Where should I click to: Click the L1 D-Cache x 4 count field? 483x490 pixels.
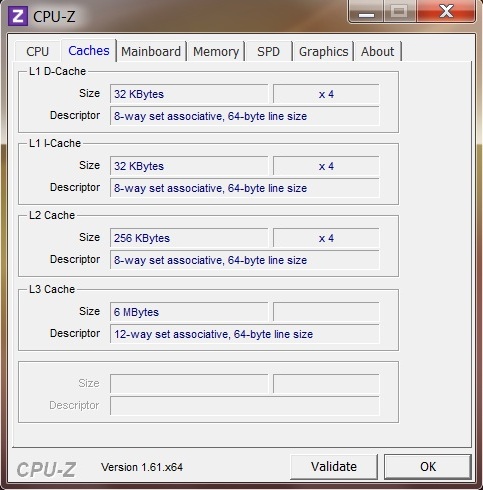click(x=326, y=94)
